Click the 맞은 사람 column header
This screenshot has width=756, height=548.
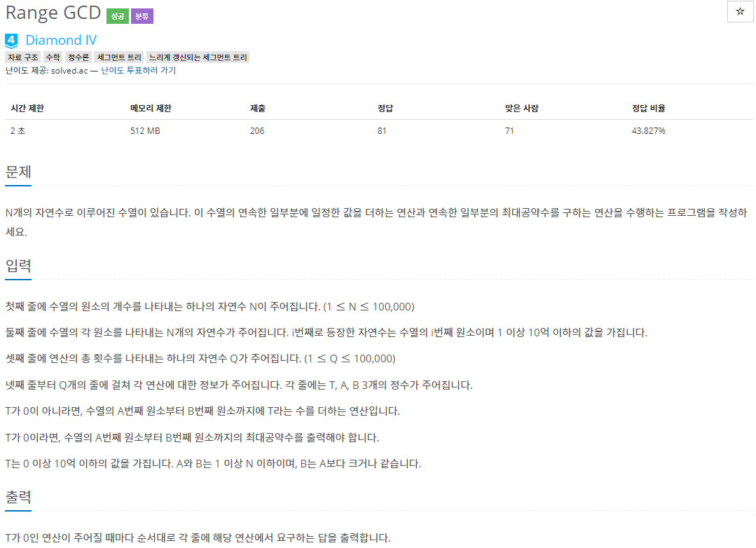522,109
